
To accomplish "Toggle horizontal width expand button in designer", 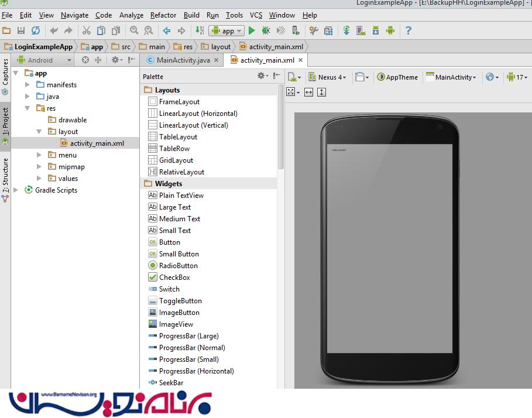I will 308,92.
